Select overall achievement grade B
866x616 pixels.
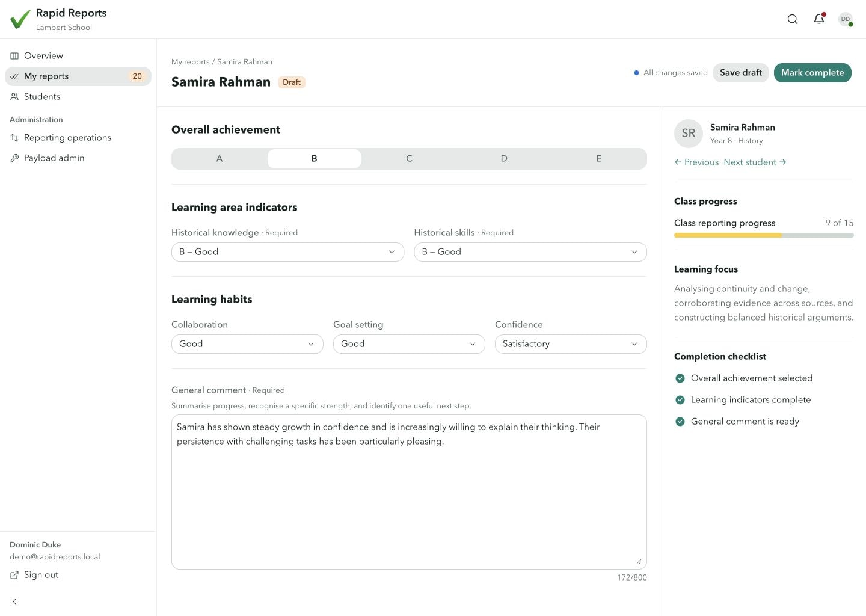[x=314, y=159]
